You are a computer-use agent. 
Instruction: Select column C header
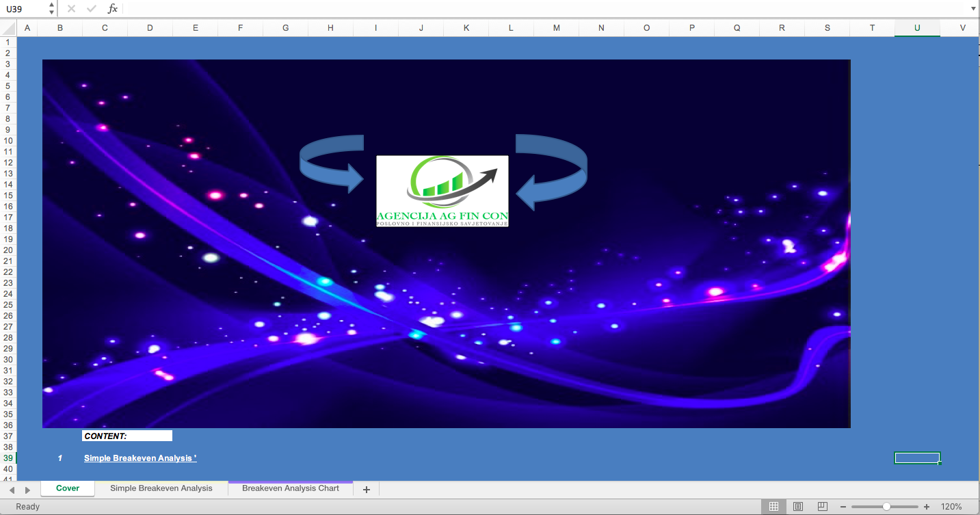[105, 28]
